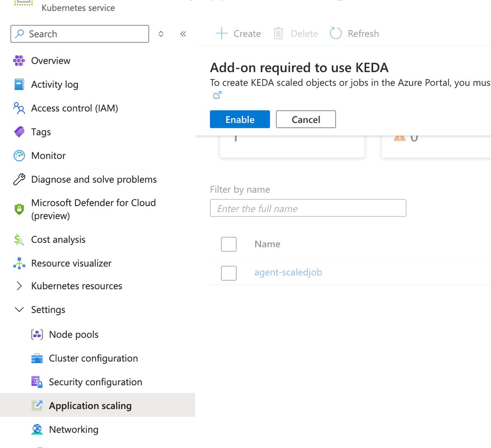Check the agent-scaledjob row checkbox
Screen dimensions: 491x448
click(x=229, y=273)
